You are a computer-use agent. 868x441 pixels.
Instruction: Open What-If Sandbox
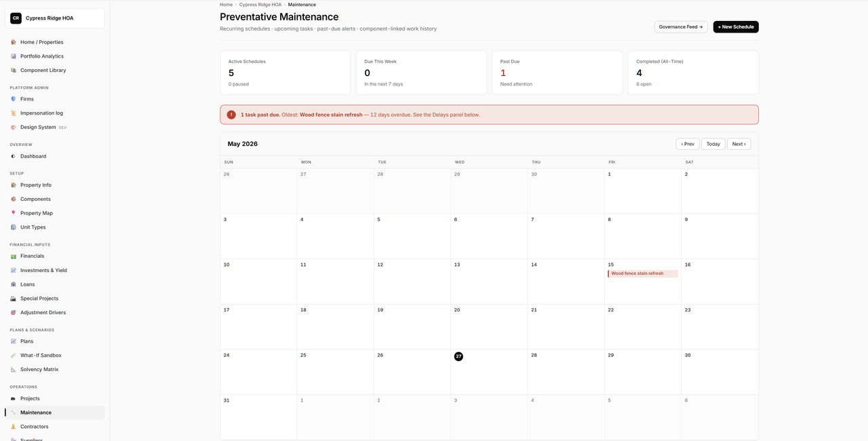click(55, 356)
